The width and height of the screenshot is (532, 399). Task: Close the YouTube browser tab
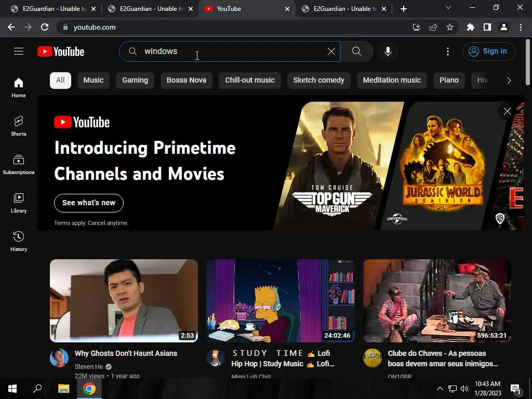click(287, 9)
